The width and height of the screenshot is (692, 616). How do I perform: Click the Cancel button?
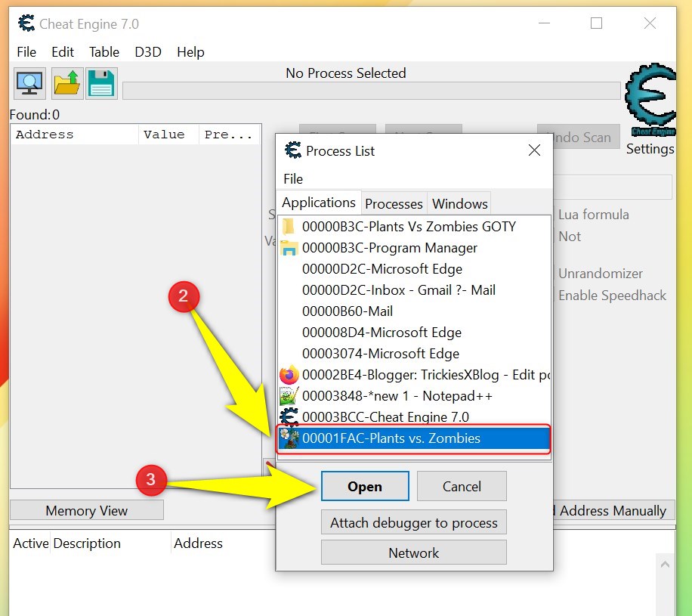point(462,486)
